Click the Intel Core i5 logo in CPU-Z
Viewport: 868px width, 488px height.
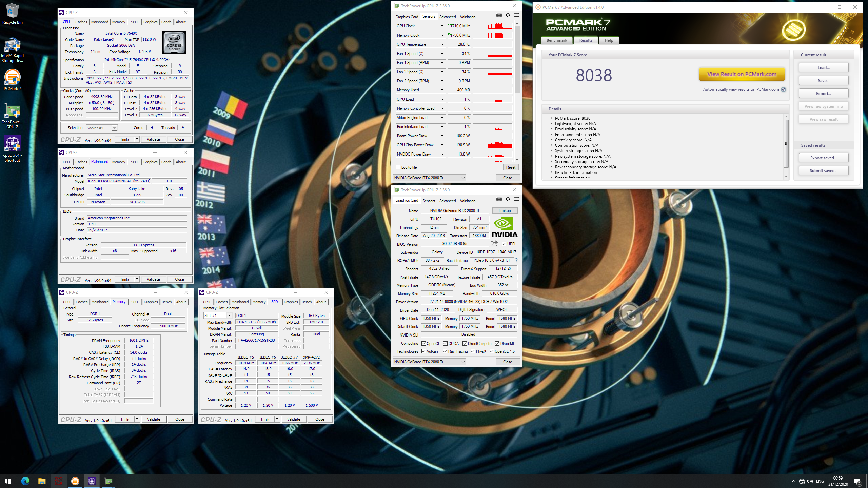(x=174, y=42)
